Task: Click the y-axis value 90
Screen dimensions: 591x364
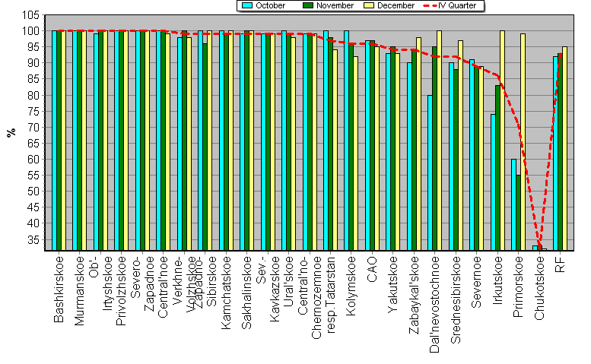Action: [33, 63]
